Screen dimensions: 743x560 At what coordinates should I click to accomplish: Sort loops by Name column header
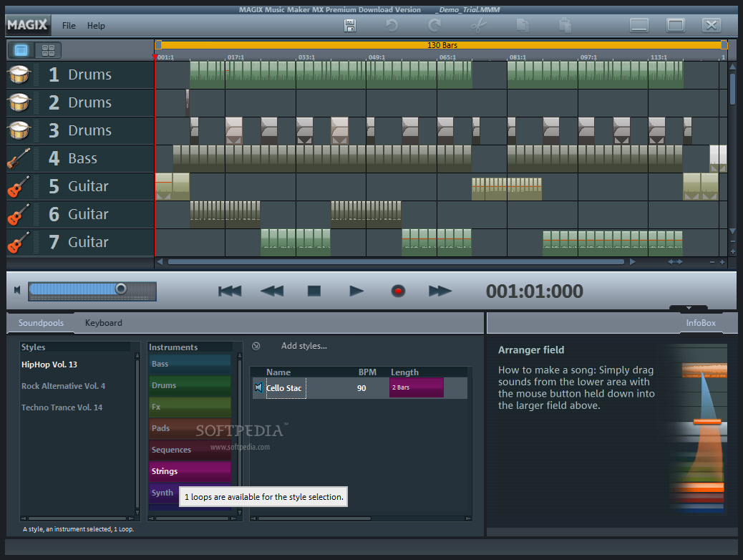click(x=278, y=372)
